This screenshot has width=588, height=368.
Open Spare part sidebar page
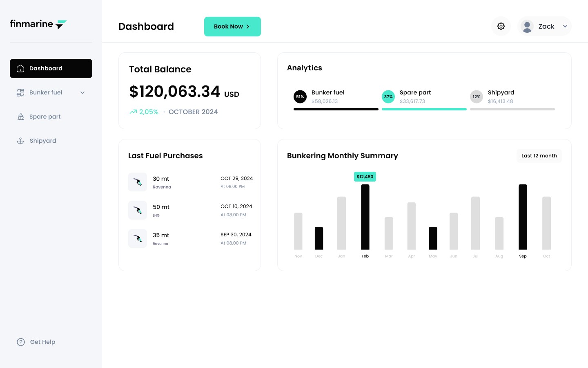tap(51, 117)
